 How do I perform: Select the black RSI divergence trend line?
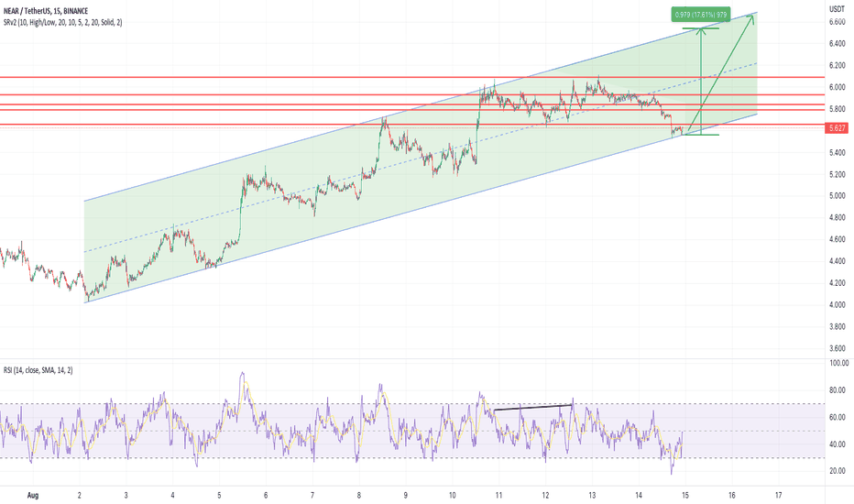point(533,407)
